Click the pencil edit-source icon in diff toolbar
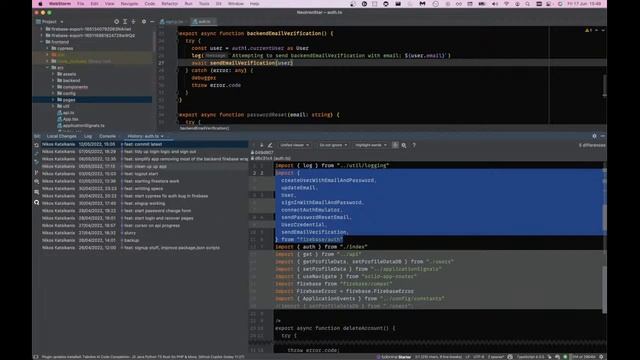Image resolution: width=640 pixels, height=360 pixels. 270,145
